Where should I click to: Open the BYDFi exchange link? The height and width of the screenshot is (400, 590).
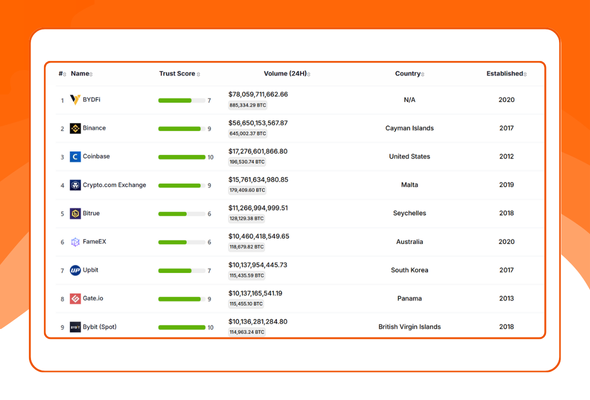pos(91,100)
